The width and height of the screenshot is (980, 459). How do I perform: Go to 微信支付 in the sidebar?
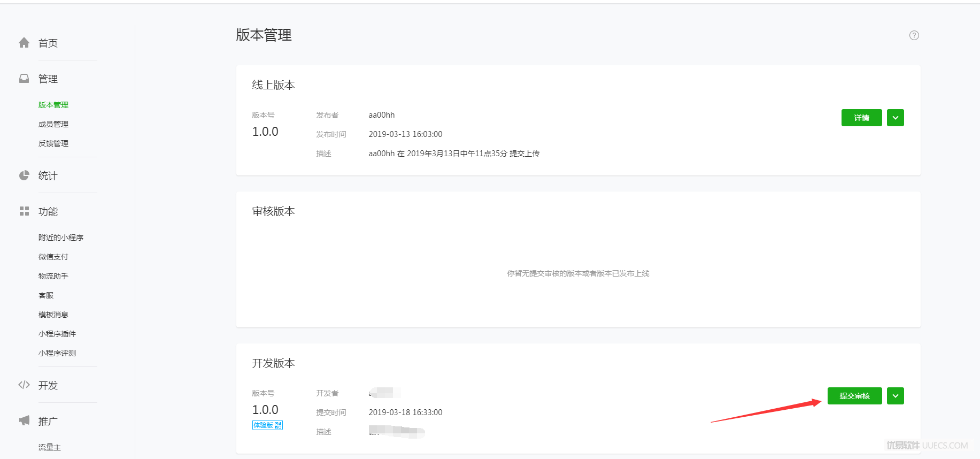53,257
